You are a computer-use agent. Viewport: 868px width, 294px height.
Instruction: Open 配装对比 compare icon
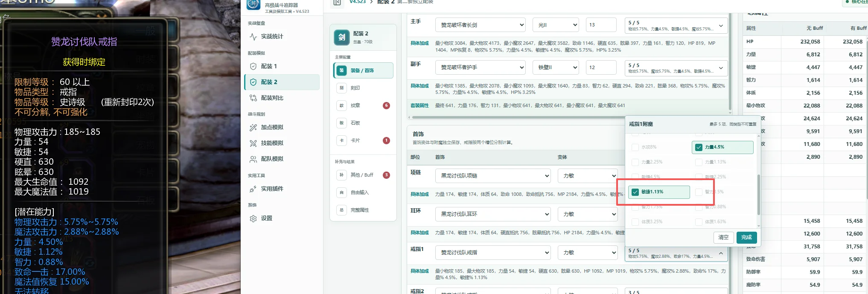click(253, 98)
